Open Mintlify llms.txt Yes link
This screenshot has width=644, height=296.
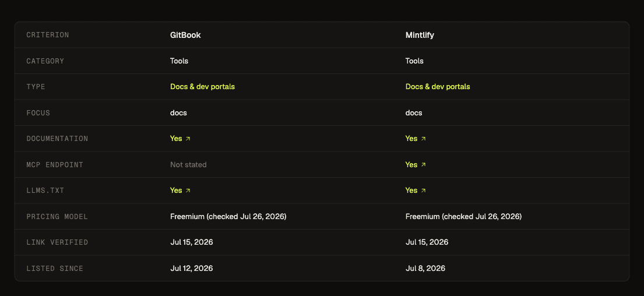(x=416, y=191)
